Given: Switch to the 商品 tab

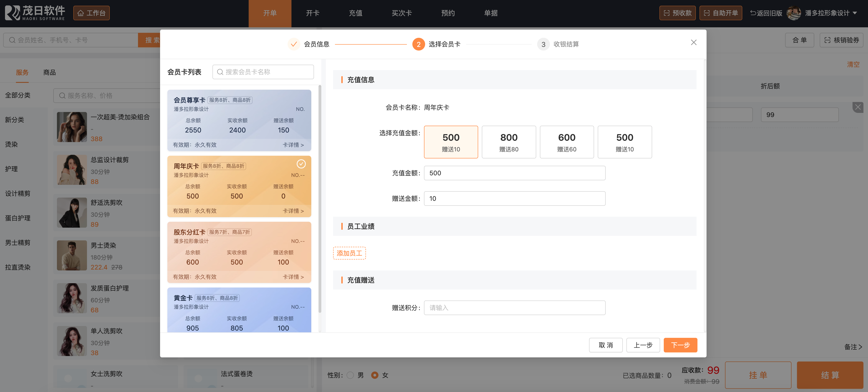Looking at the screenshot, I should [x=50, y=72].
